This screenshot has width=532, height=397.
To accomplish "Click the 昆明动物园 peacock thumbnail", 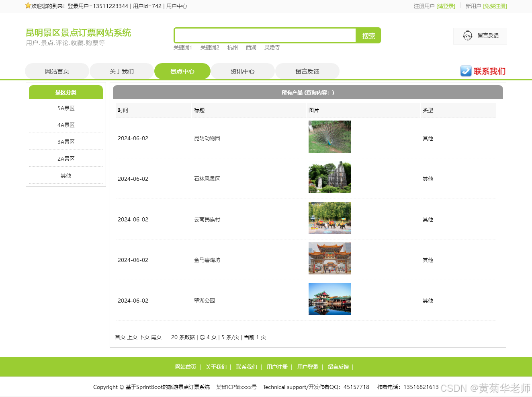I will (329, 137).
